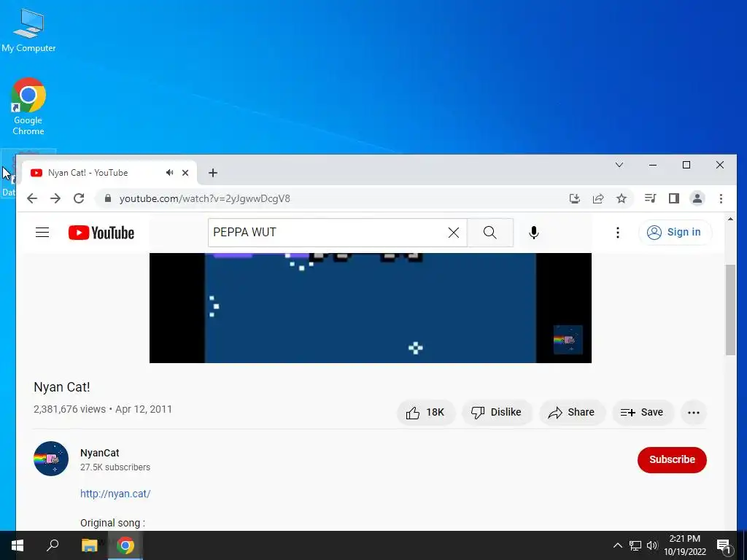The image size is (747, 560).
Task: Close the Nyan Cat tab
Action: 185,173
